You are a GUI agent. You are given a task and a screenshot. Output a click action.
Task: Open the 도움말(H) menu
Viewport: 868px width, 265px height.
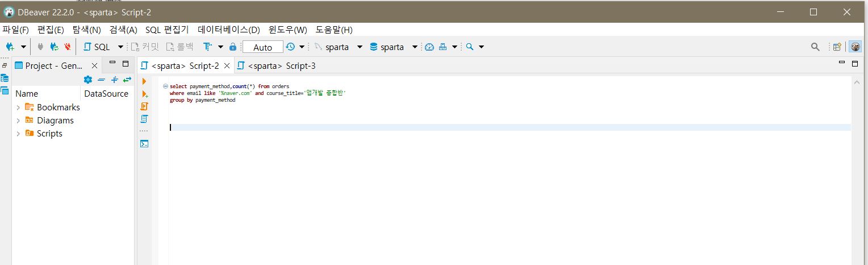[x=334, y=30]
